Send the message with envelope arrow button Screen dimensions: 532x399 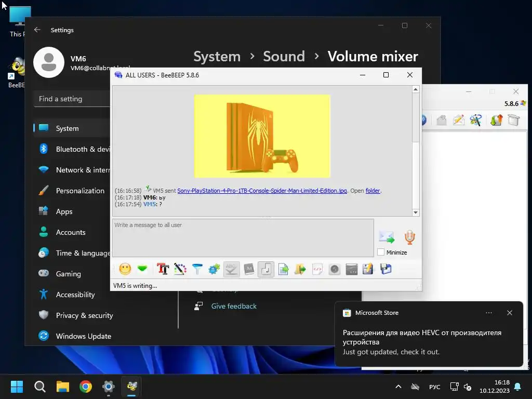[x=387, y=237]
